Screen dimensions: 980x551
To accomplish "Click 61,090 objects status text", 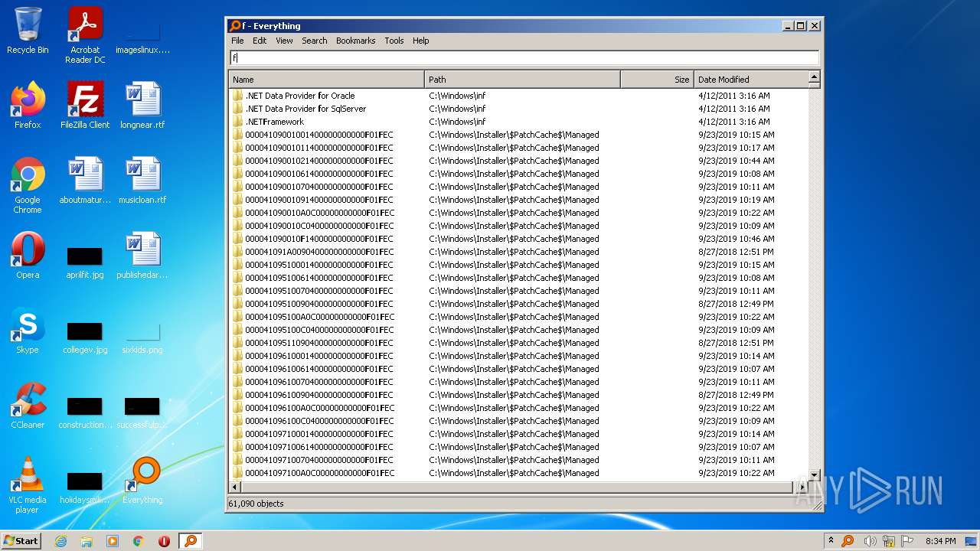I will [x=256, y=504].
